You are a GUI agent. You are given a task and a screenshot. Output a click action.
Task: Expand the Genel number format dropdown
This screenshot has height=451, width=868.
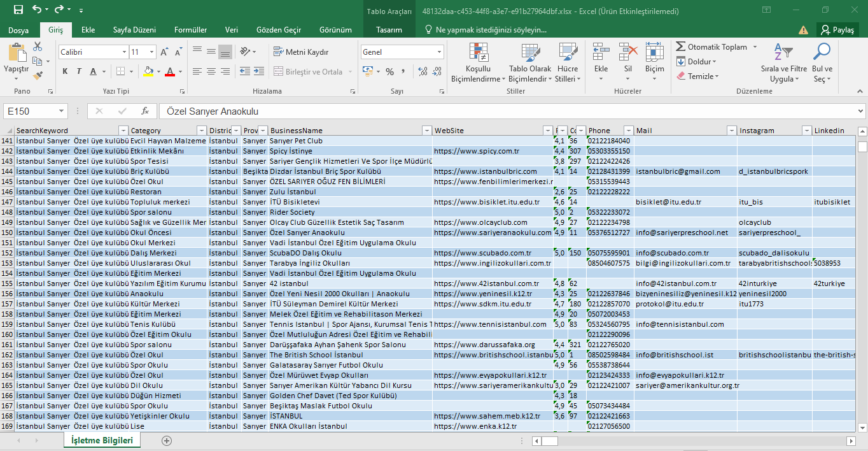(439, 52)
